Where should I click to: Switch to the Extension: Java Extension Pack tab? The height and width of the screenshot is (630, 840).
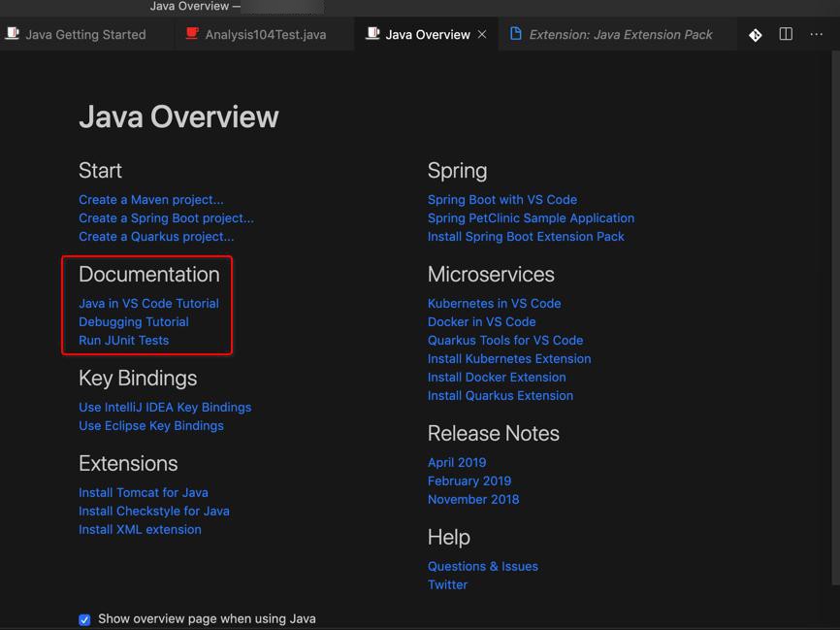click(620, 35)
